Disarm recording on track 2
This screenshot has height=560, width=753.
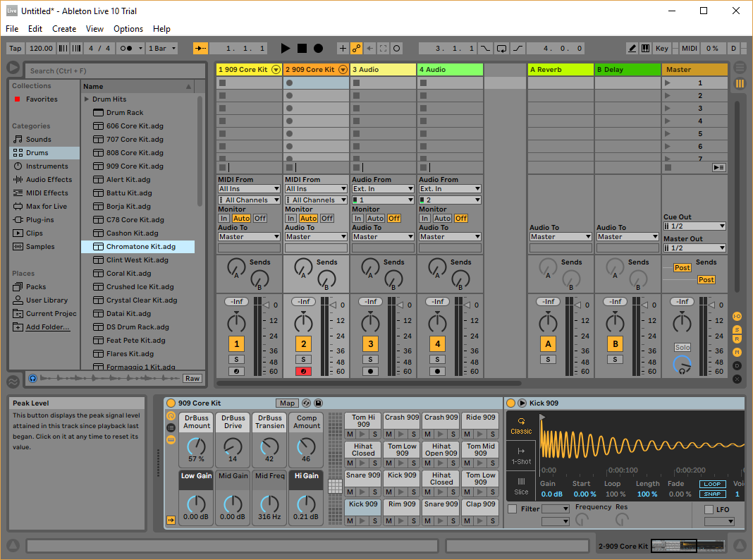303,371
